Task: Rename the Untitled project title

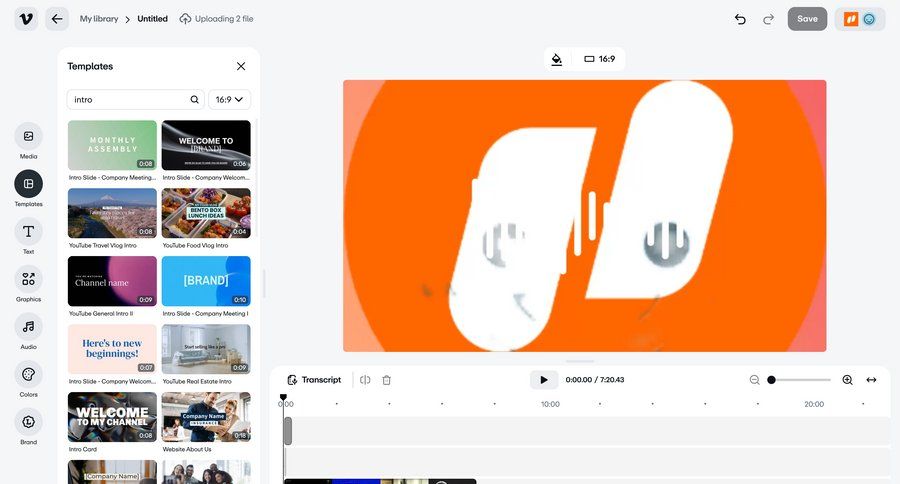Action: 152,19
